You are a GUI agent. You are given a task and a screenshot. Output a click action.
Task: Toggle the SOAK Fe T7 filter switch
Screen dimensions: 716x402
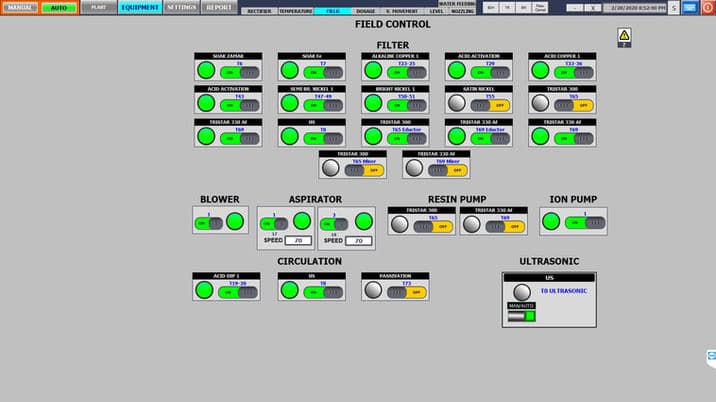click(323, 73)
